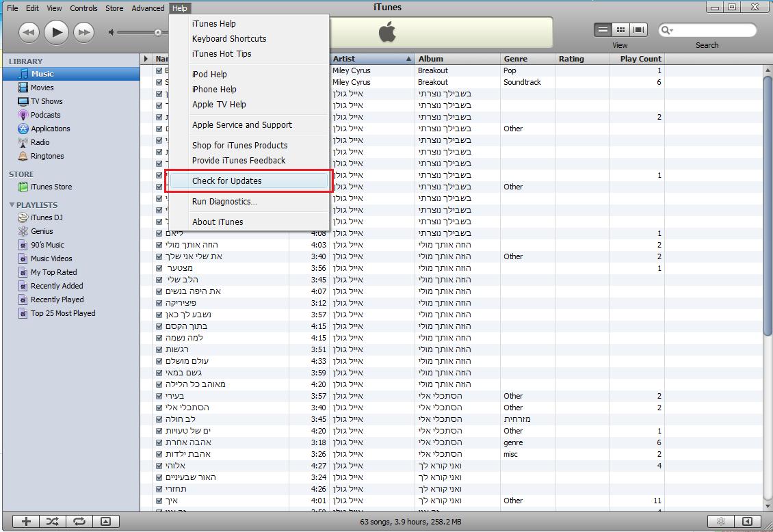This screenshot has width=773, height=532.
Task: Open iTunes Store in the sidebar
Action: point(51,187)
